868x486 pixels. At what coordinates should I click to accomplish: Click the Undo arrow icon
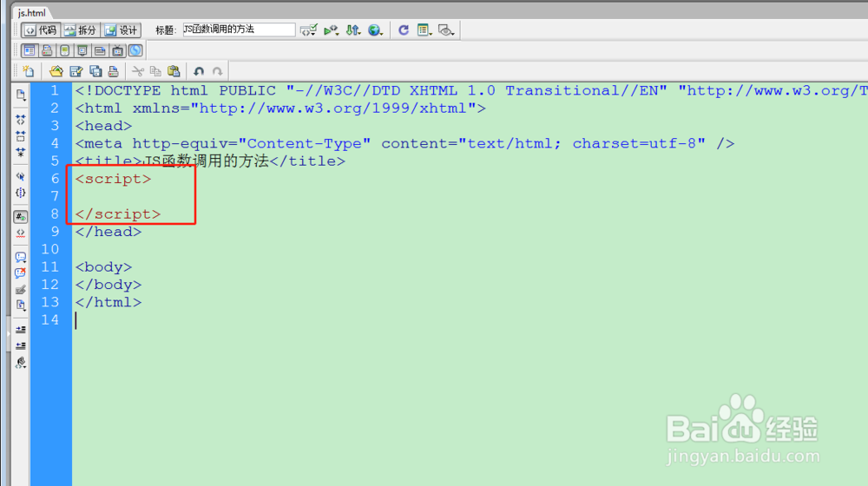[x=199, y=71]
